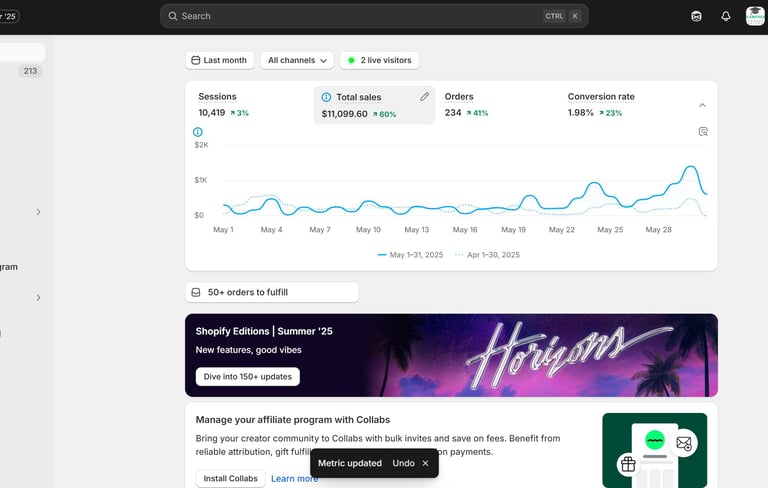Click the search magnifier icon
This screenshot has width=768, height=488.
173,16
